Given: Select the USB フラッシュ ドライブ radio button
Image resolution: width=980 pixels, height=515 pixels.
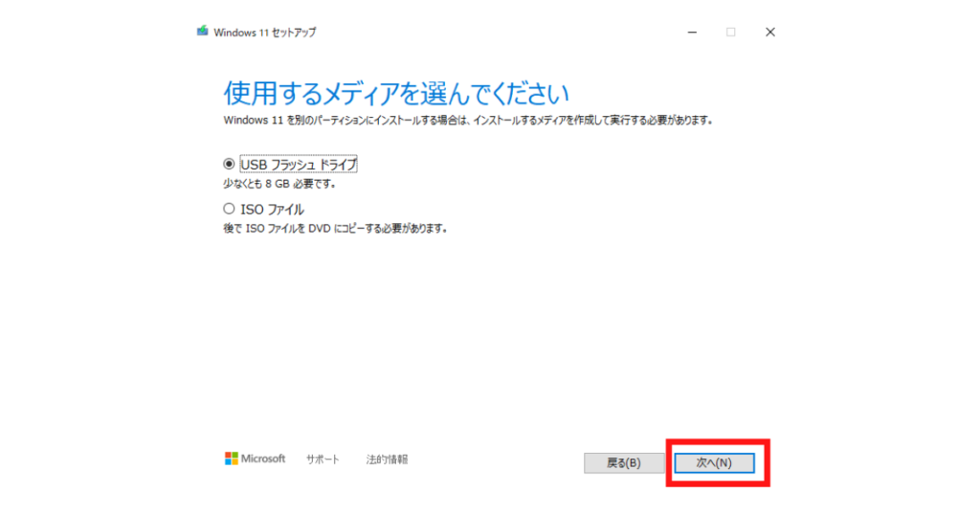Looking at the screenshot, I should 229,164.
